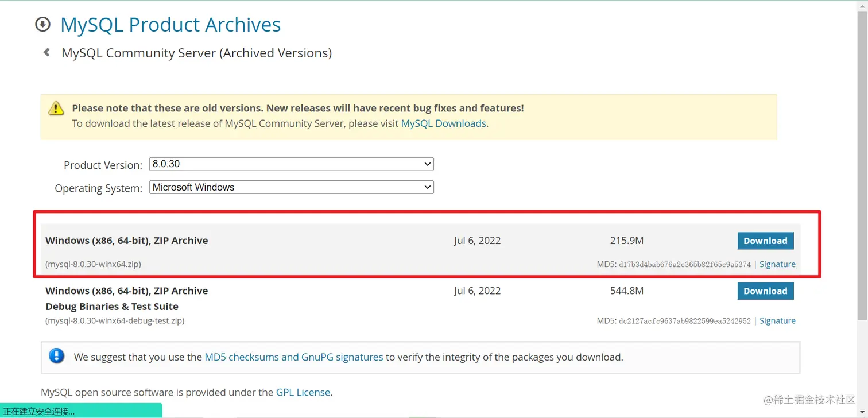The height and width of the screenshot is (418, 868).
Task: Click the circular download icon beside MySQL Product Archives
Action: (x=42, y=24)
